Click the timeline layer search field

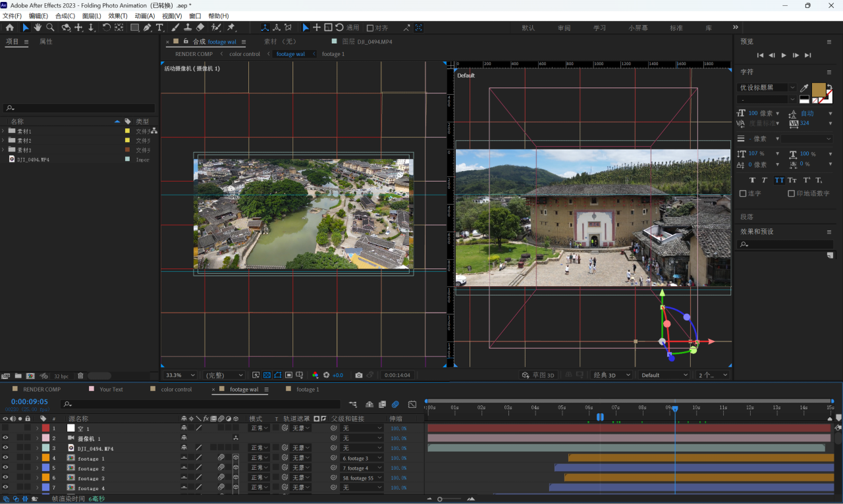coord(201,404)
